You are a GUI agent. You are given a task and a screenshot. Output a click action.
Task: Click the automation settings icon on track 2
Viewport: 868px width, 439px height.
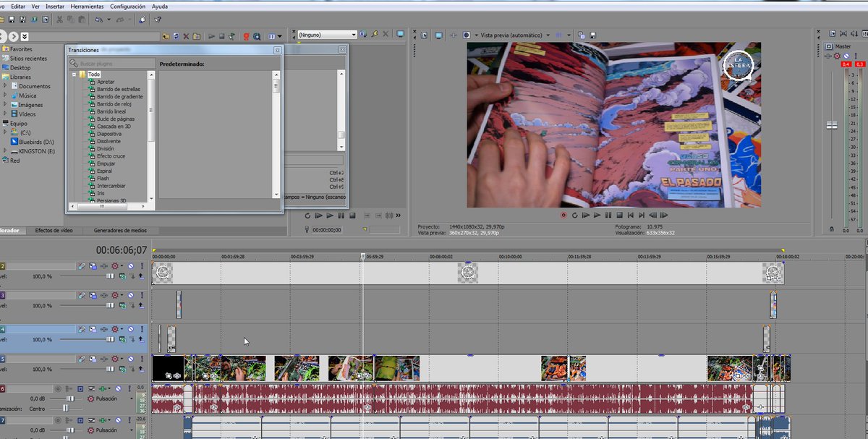pos(115,266)
